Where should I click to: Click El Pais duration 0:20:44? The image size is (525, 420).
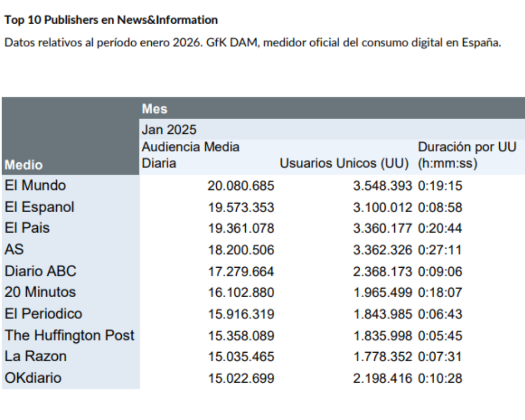coord(440,228)
